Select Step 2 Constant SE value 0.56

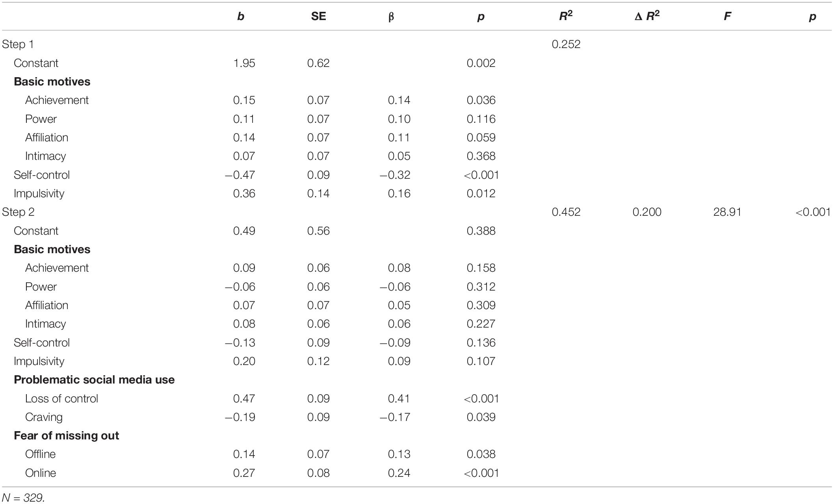pyautogui.click(x=318, y=231)
